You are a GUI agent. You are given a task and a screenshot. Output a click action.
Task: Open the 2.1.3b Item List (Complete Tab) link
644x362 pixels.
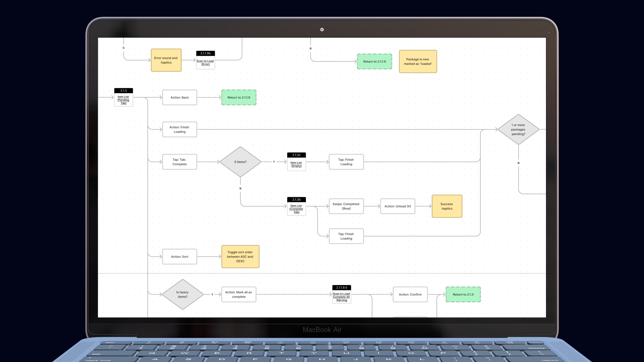click(296, 209)
